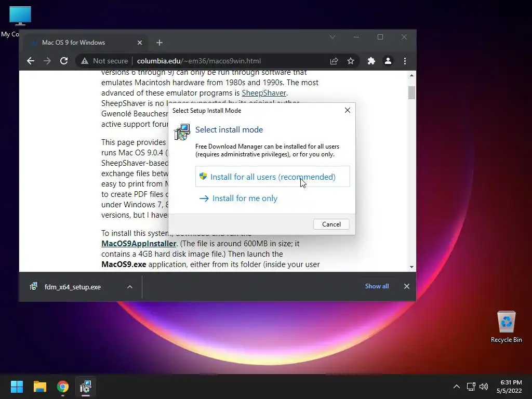Open Chrome tab search chevron
532x399 pixels.
click(332, 37)
